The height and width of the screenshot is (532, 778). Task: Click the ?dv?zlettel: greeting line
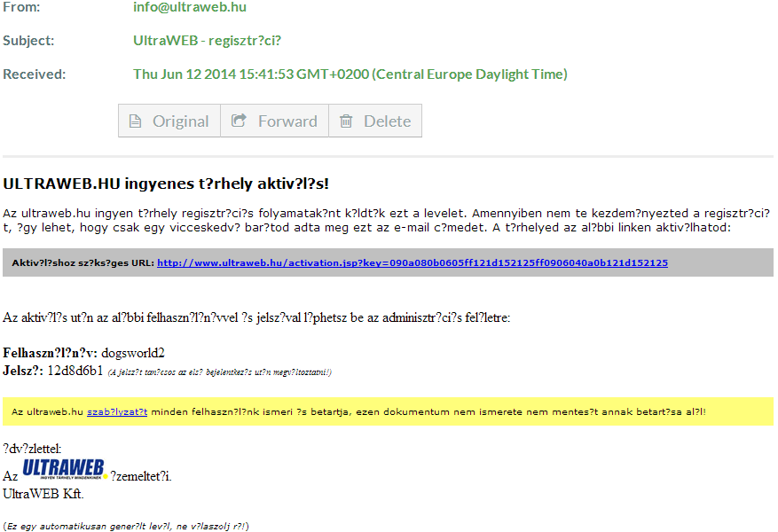pyautogui.click(x=32, y=449)
